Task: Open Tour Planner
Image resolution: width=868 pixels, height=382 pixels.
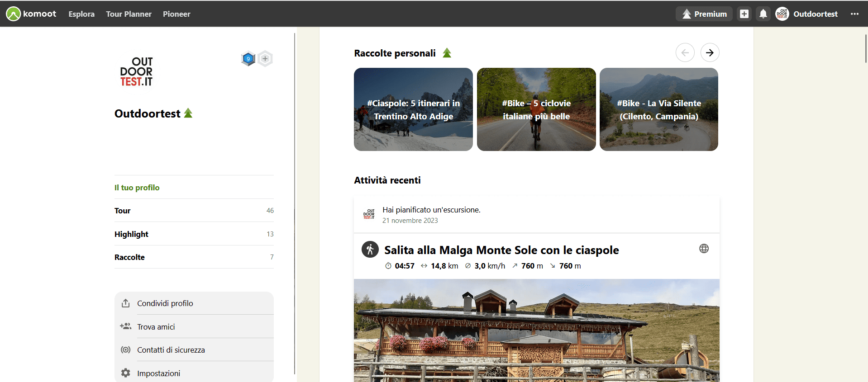Action: (129, 14)
